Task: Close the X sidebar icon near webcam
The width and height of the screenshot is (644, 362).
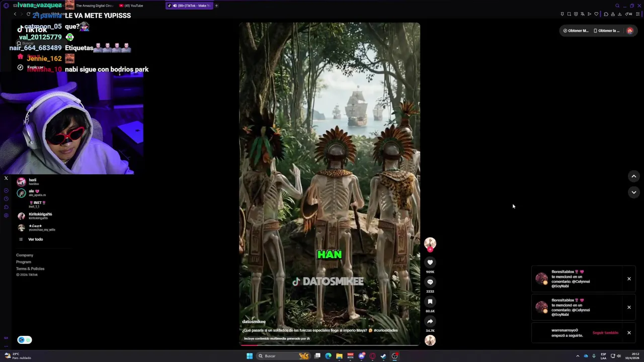Action: [6, 178]
